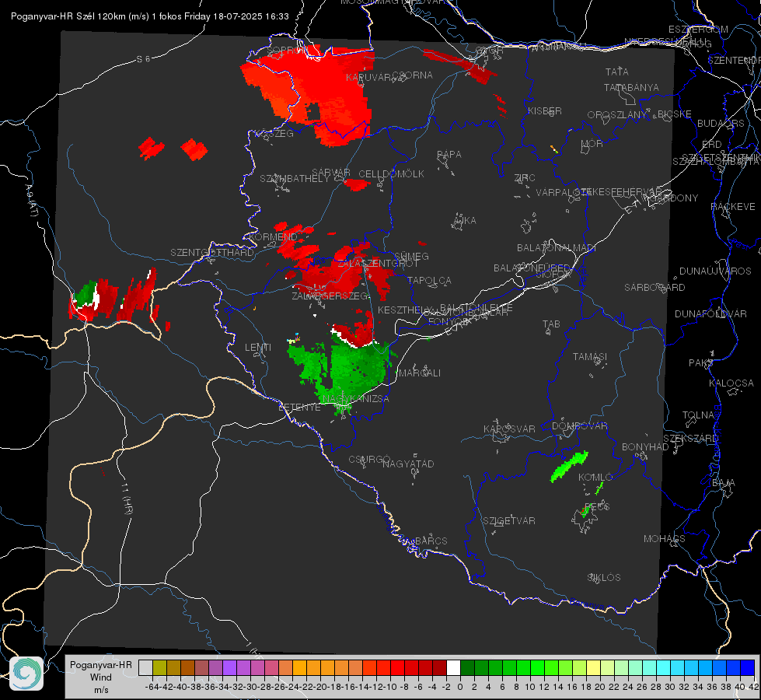This screenshot has height=700, width=761.
Task: Click the DOMBÓVÁR label
Action: tap(579, 426)
